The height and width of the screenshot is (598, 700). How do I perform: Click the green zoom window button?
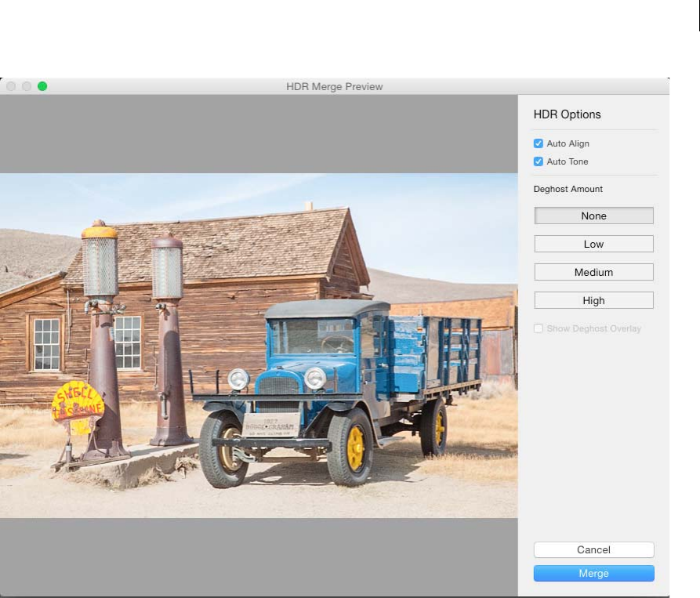(x=42, y=86)
